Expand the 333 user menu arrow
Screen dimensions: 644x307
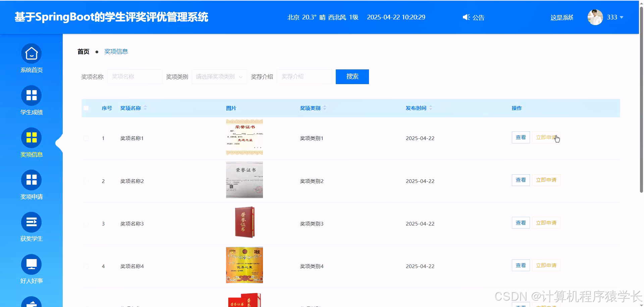[x=622, y=17]
